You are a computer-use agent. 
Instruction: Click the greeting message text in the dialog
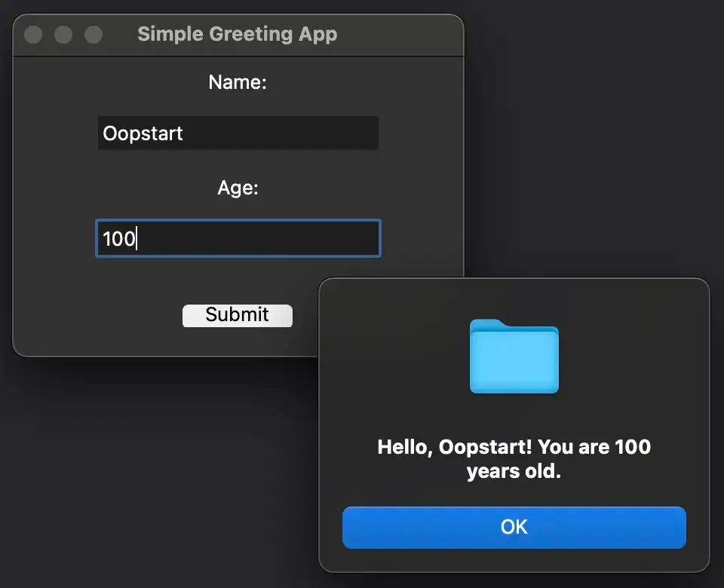pyautogui.click(x=514, y=458)
